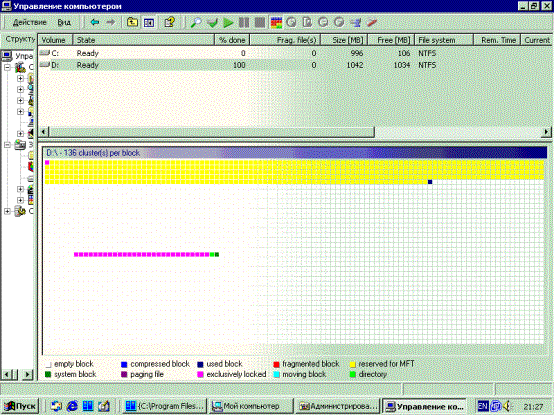This screenshot has width=554, height=415.
Task: Switch to Администрирование taskbar window
Action: pos(337,406)
